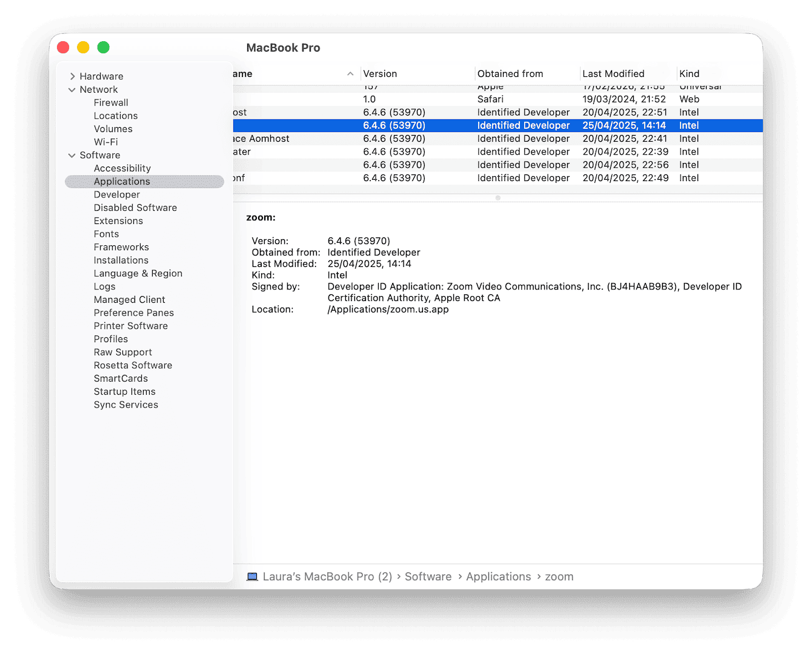The width and height of the screenshot is (812, 654).
Task: Select Applications in sidebar
Action: click(x=144, y=182)
